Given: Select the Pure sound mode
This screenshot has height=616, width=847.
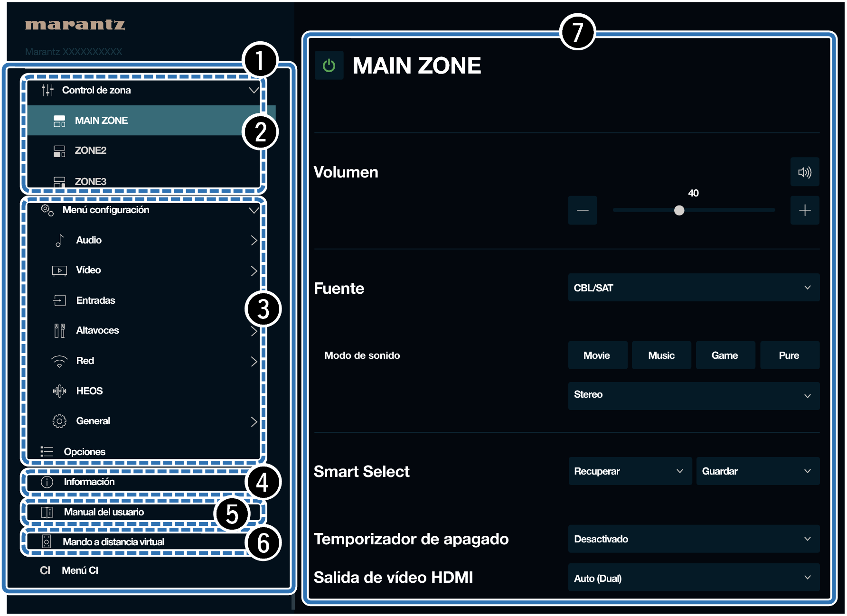Looking at the screenshot, I should [790, 355].
